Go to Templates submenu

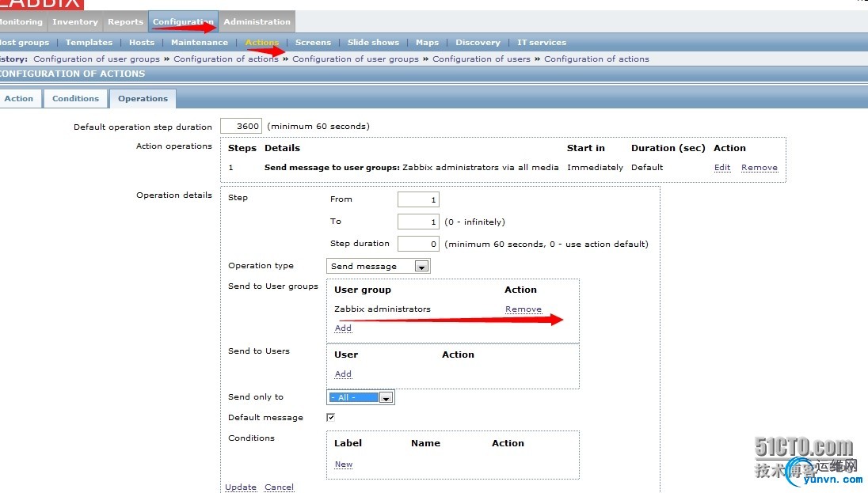89,42
